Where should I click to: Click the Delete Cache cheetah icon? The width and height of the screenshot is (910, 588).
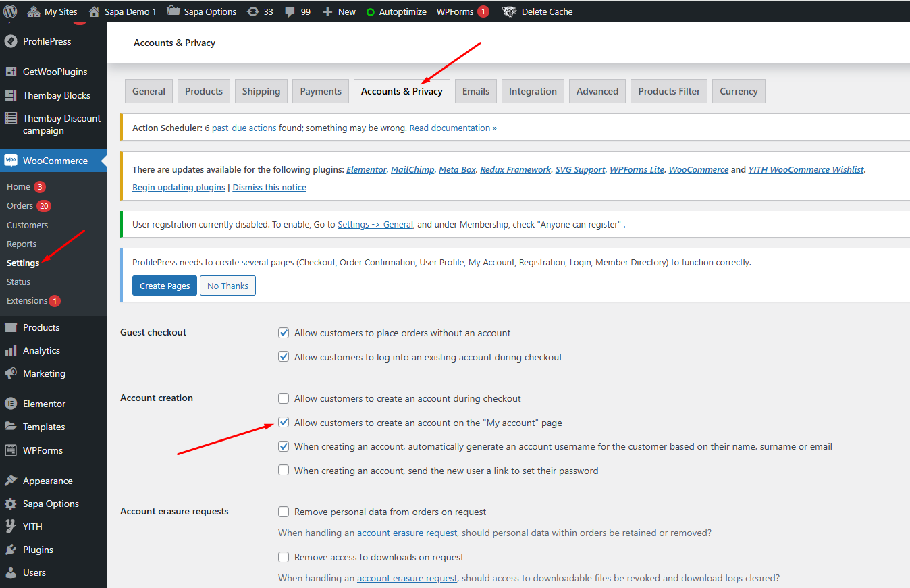pos(510,11)
